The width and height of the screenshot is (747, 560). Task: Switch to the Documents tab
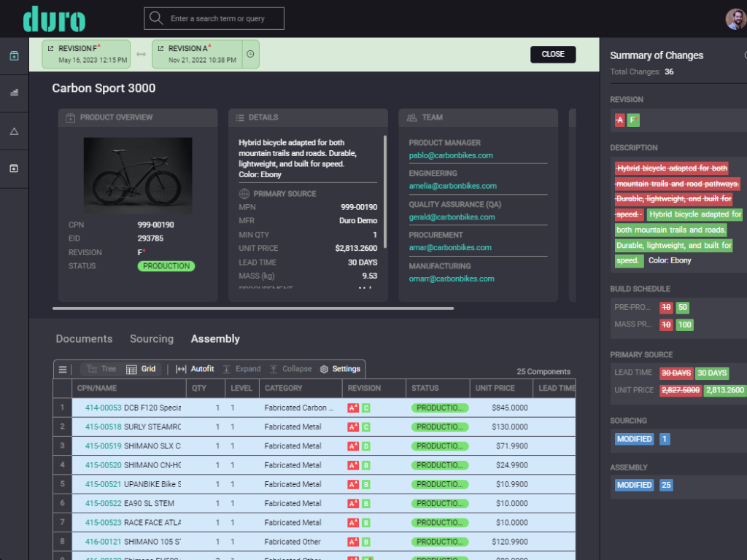pos(84,339)
